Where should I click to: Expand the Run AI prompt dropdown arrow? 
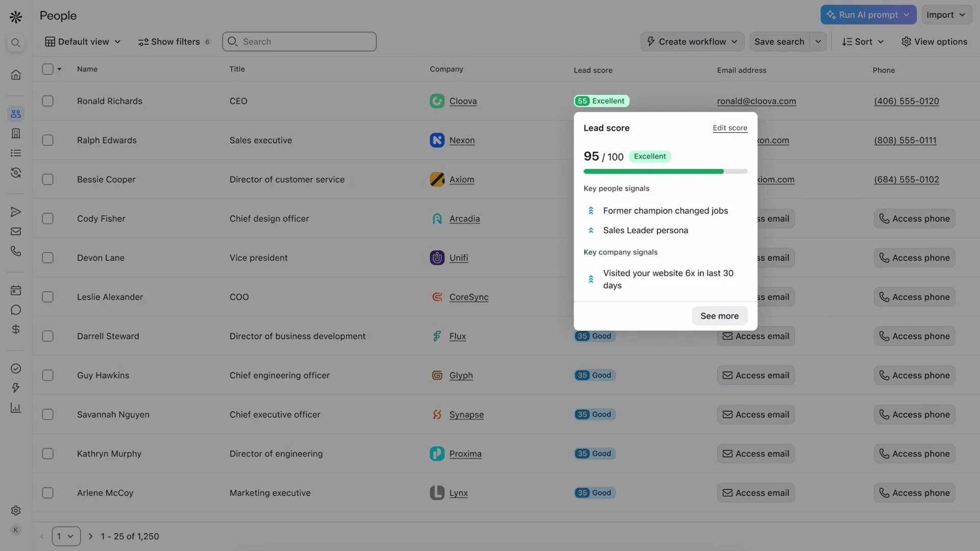pos(907,15)
